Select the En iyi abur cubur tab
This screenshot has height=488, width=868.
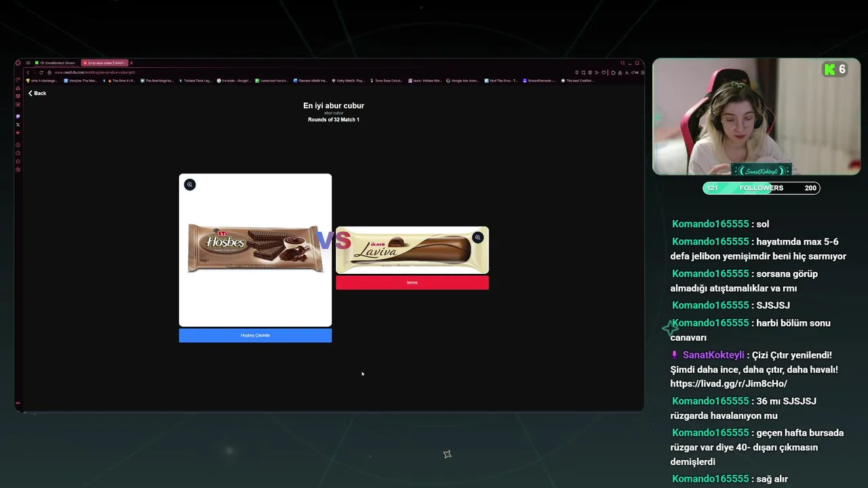tap(103, 63)
